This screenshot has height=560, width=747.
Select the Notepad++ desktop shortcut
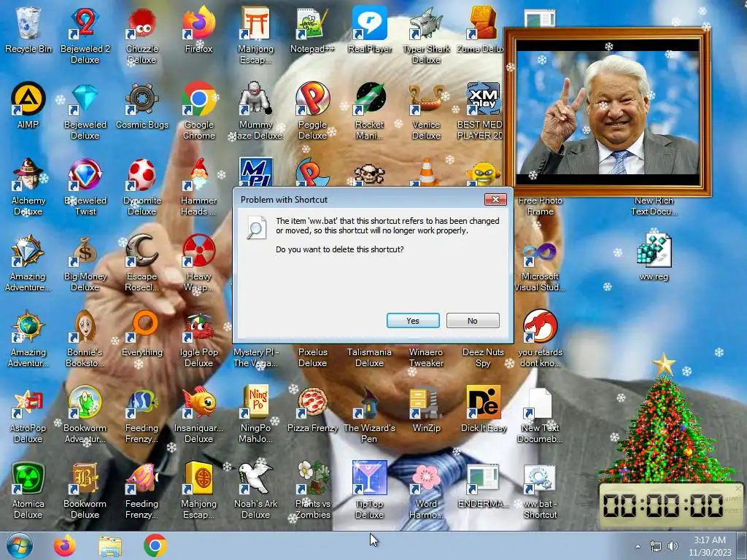pyautogui.click(x=312, y=30)
